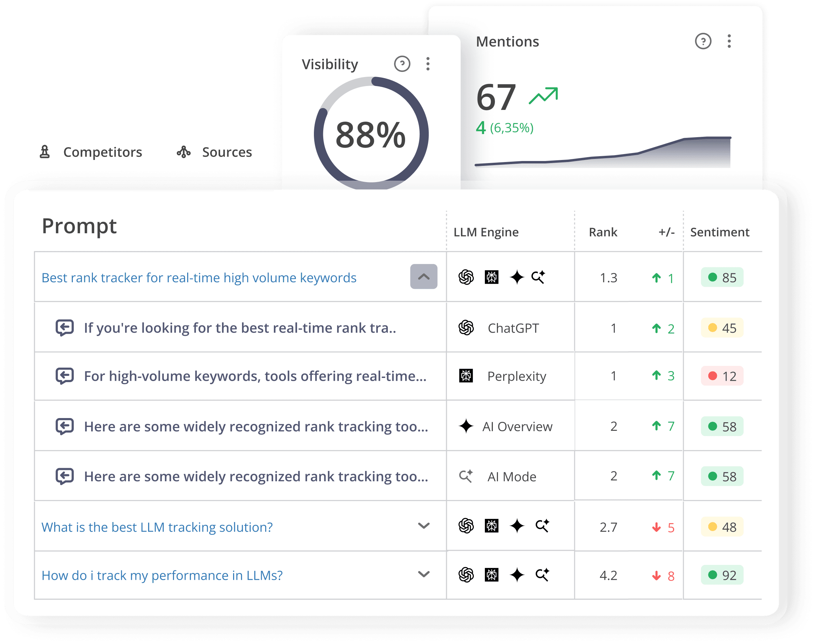The width and height of the screenshot is (815, 644).
Task: Open the Mentions card three-dot menu
Action: [x=729, y=41]
